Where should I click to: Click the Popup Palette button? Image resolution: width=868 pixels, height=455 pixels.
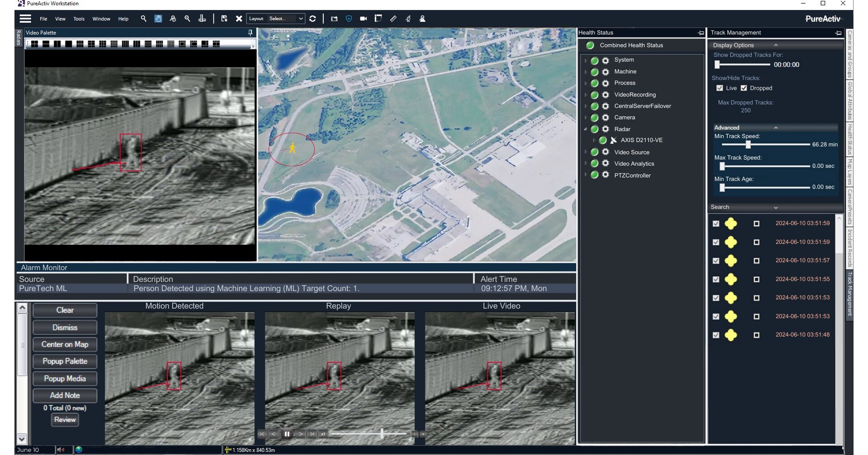[x=65, y=361]
